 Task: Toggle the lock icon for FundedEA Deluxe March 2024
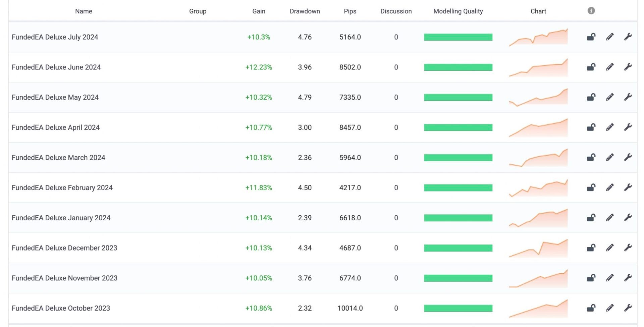(x=591, y=157)
